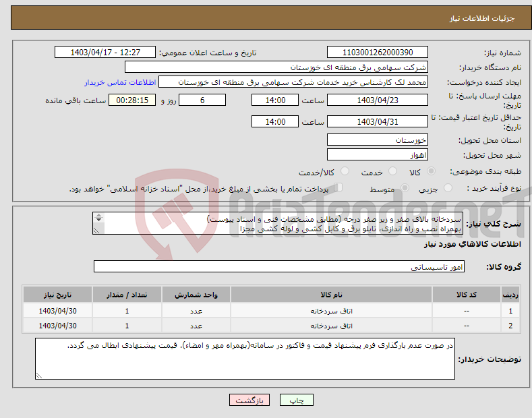Click the response deadline date 1403/04/23
532x418 pixels.
tap(378, 100)
